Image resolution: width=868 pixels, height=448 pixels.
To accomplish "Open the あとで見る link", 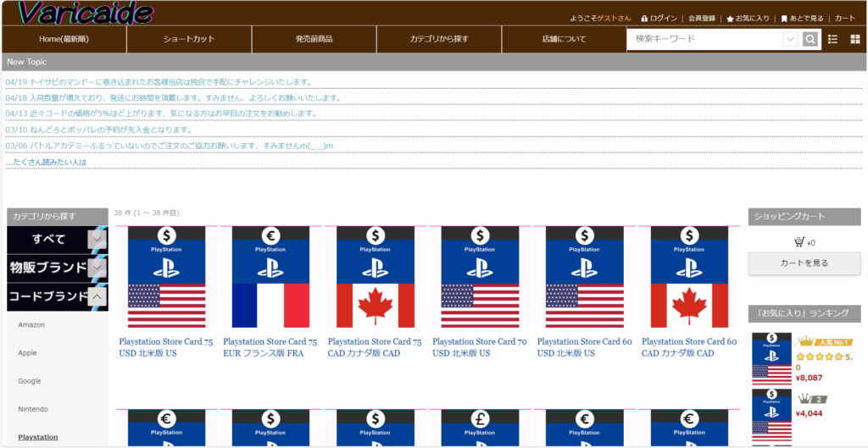I will pyautogui.click(x=802, y=19).
